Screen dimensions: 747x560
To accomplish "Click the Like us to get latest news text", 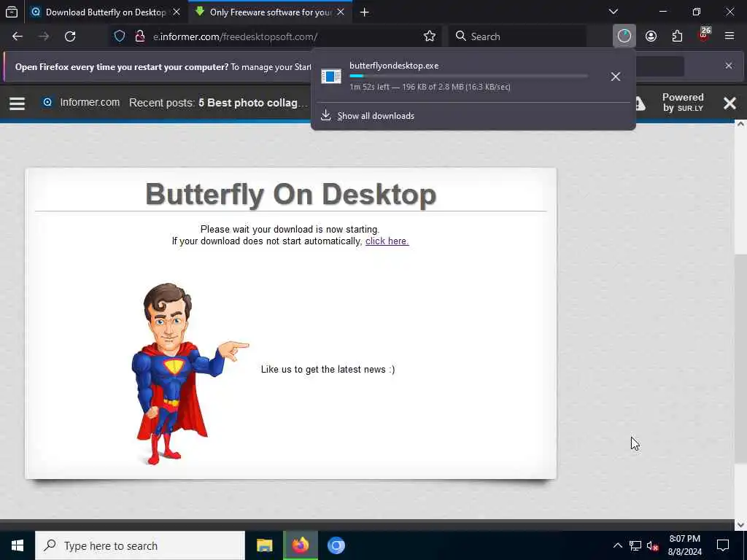I will (x=328, y=370).
